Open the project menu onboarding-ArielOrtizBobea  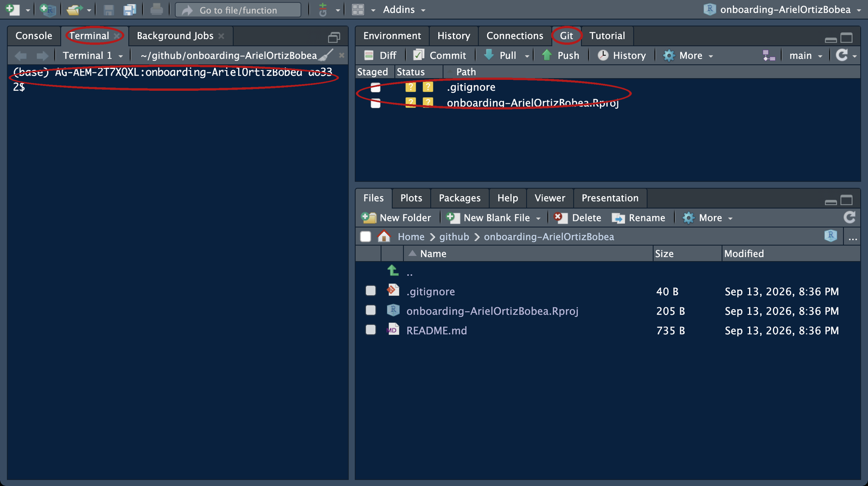click(782, 10)
